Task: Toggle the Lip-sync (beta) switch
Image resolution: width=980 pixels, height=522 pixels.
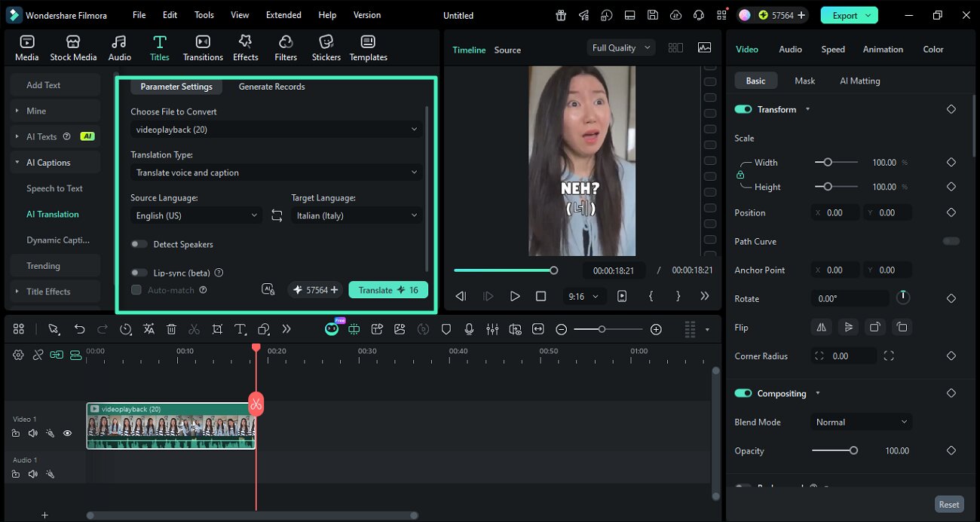Action: coord(139,273)
